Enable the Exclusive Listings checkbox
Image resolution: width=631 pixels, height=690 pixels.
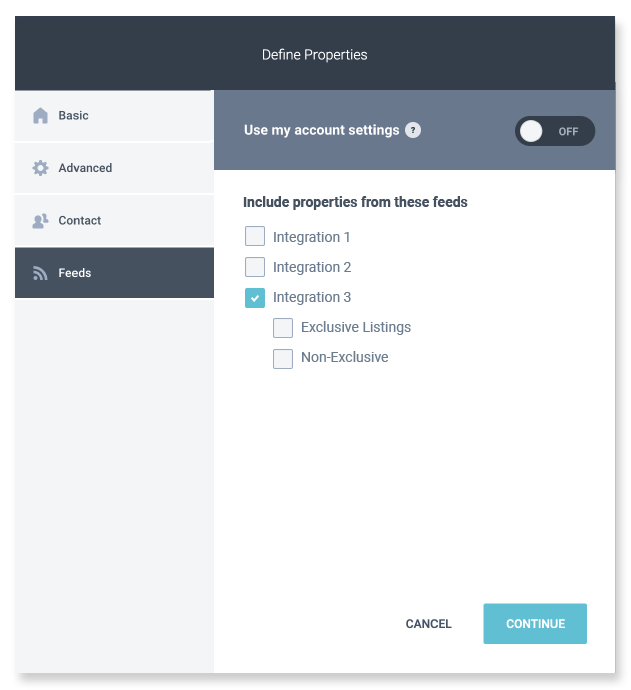(x=283, y=328)
